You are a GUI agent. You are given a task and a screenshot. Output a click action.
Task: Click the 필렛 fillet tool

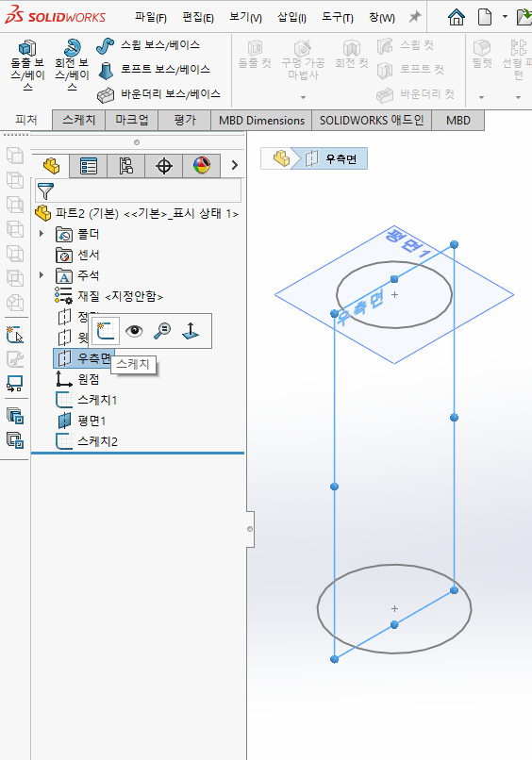(x=482, y=55)
